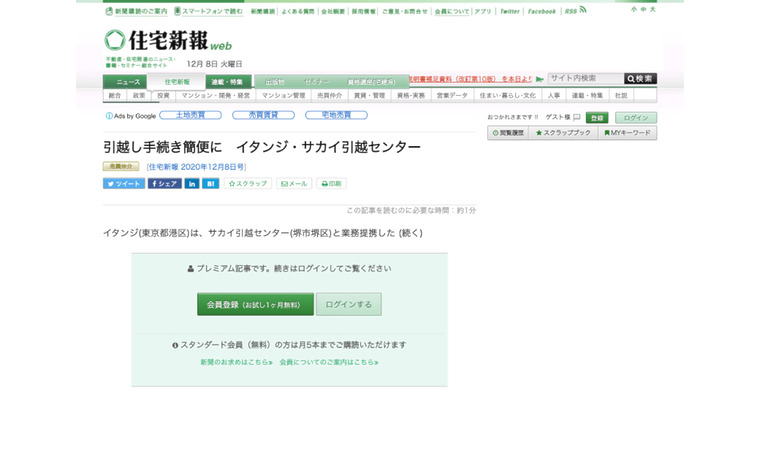Image resolution: width=760 pixels, height=456 pixels.
Task: Switch to the 連載・特集 navigation tab
Action: point(229,82)
